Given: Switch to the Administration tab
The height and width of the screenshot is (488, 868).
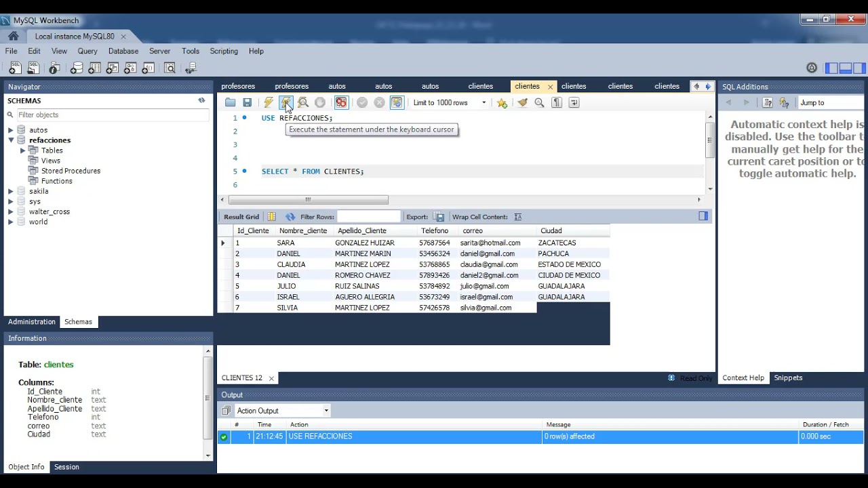Looking at the screenshot, I should pyautogui.click(x=32, y=322).
